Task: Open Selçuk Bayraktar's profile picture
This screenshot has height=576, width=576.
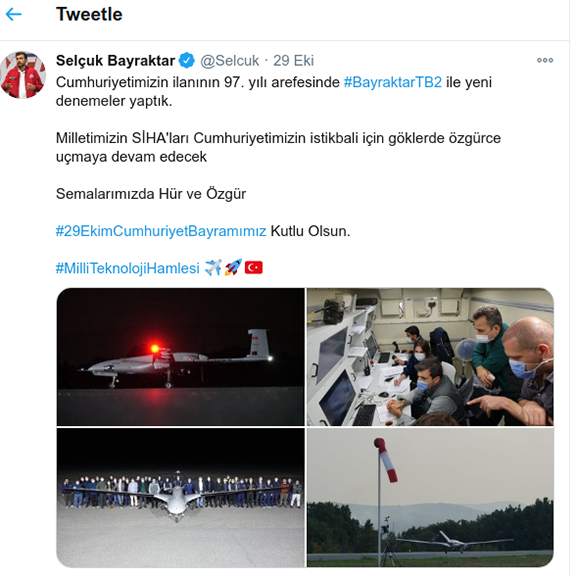Action: [23, 75]
